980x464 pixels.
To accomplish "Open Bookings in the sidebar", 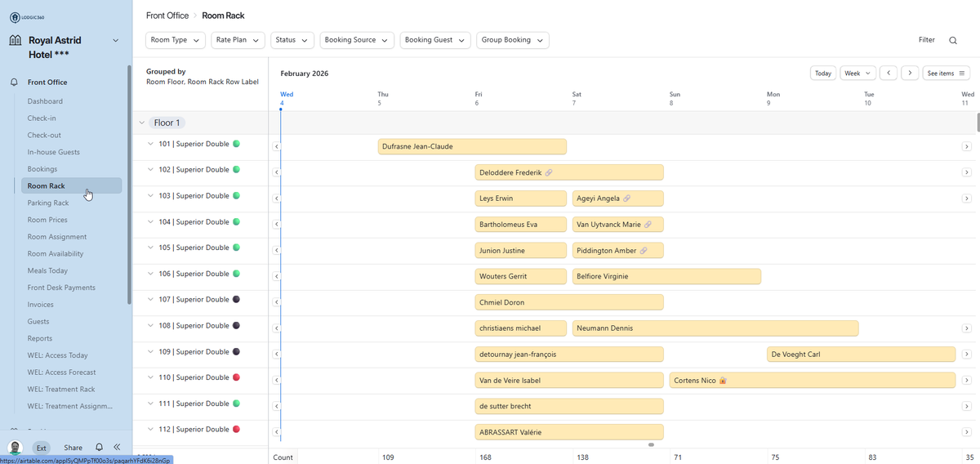I will pyautogui.click(x=42, y=169).
